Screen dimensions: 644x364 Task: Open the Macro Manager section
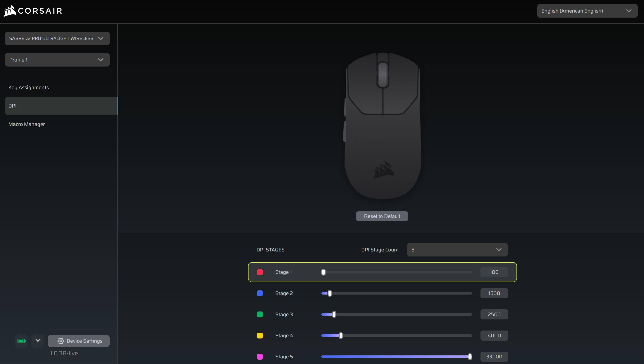[27, 124]
